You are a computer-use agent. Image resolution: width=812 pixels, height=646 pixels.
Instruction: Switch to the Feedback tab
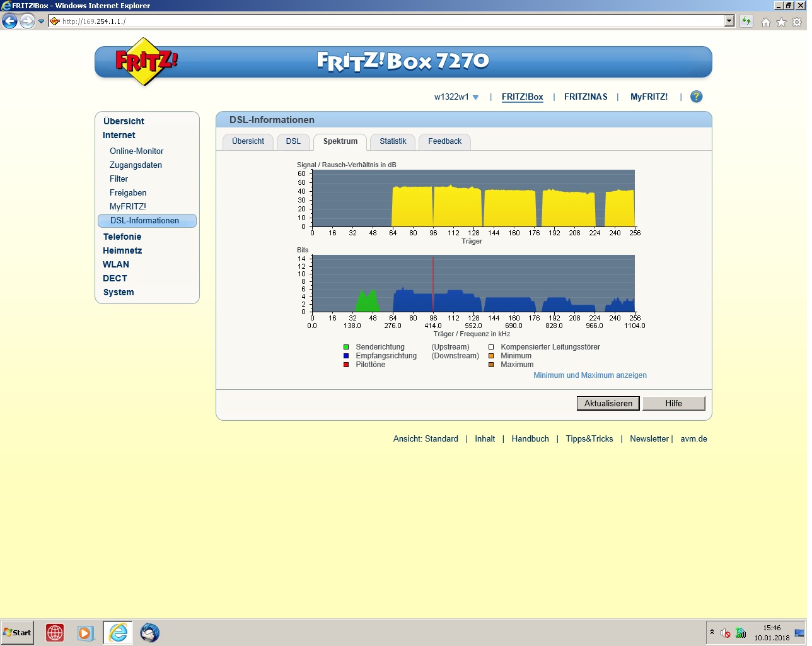coord(445,142)
